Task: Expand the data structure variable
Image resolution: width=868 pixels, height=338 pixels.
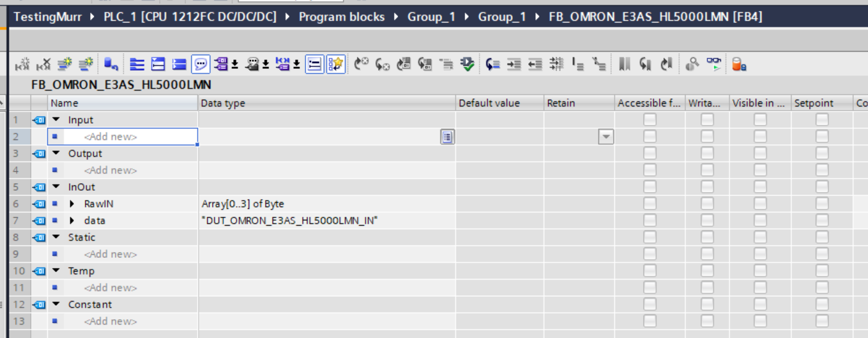Action: click(72, 221)
